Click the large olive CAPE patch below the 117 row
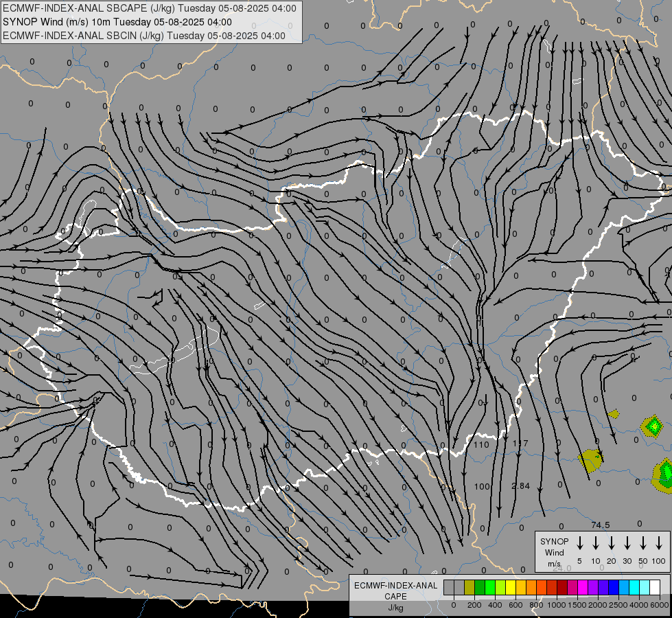This screenshot has width=672, height=618. [590, 461]
